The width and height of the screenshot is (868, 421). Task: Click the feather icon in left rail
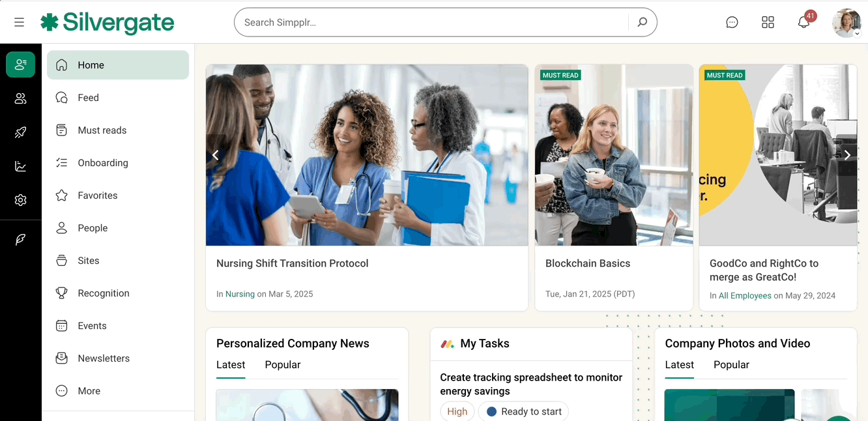pyautogui.click(x=21, y=239)
